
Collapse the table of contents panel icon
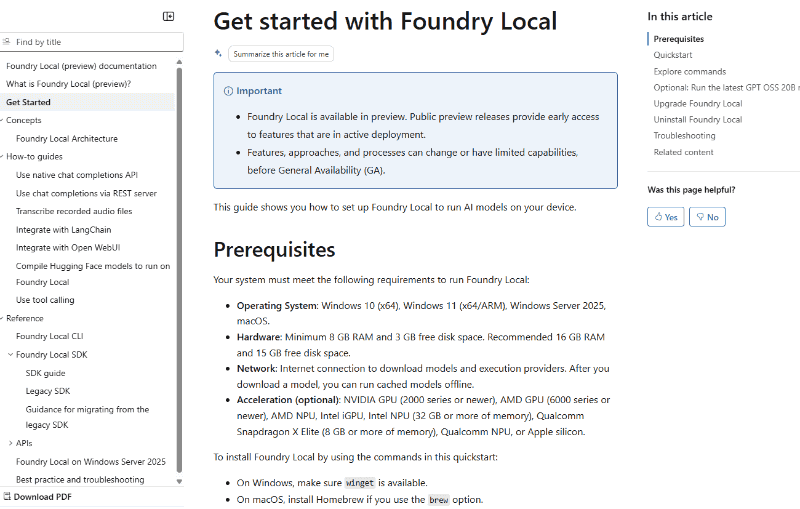pos(168,16)
